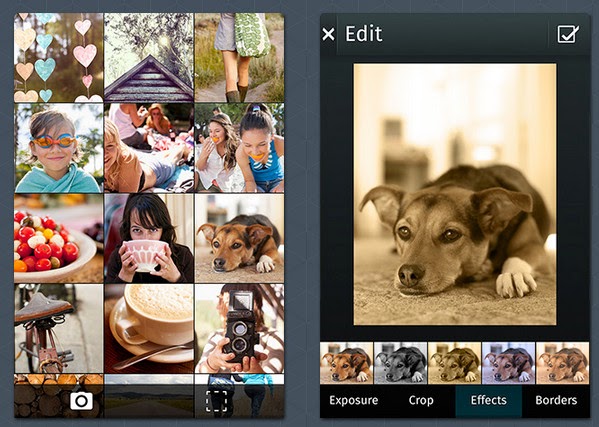Open the vintage twin-lens camera photo
Screen dimensions: 599x427
point(240,328)
